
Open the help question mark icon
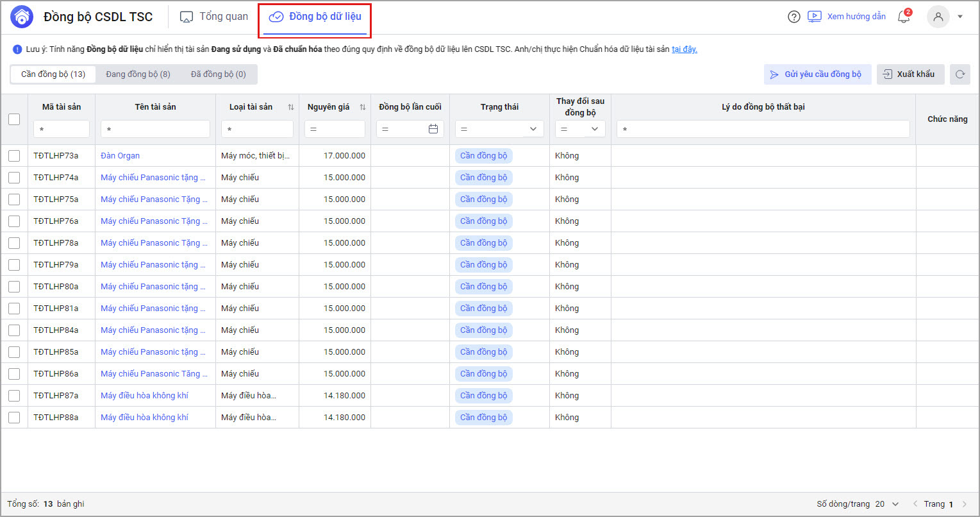pyautogui.click(x=794, y=17)
